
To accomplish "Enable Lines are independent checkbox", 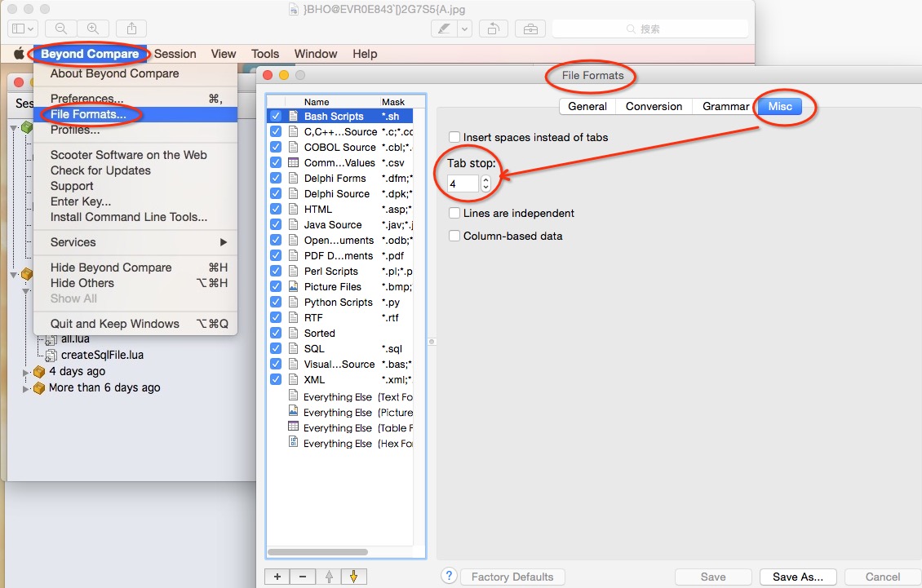I will pos(454,213).
